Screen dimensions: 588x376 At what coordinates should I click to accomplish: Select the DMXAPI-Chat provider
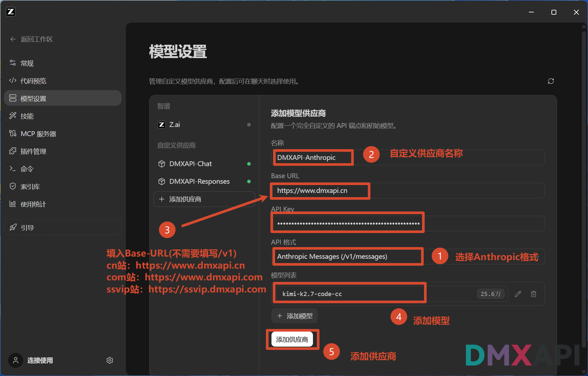tap(204, 164)
